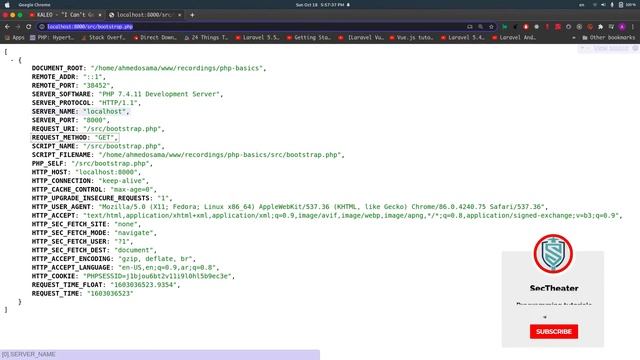Open the Other bookmarks folder
The image size is (640, 360).
click(609, 38)
